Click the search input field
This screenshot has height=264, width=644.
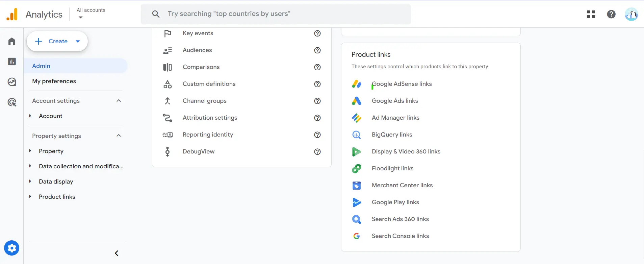pos(276,14)
